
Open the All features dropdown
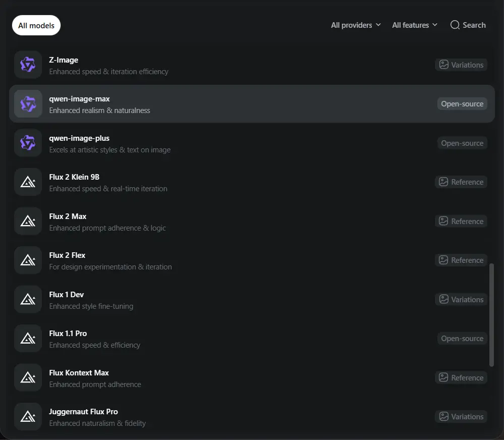point(415,25)
